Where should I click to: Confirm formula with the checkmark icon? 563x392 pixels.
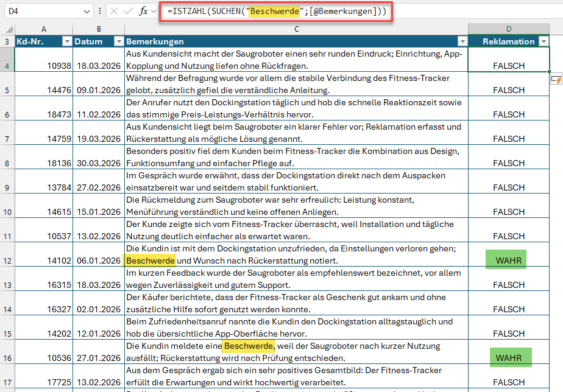128,11
